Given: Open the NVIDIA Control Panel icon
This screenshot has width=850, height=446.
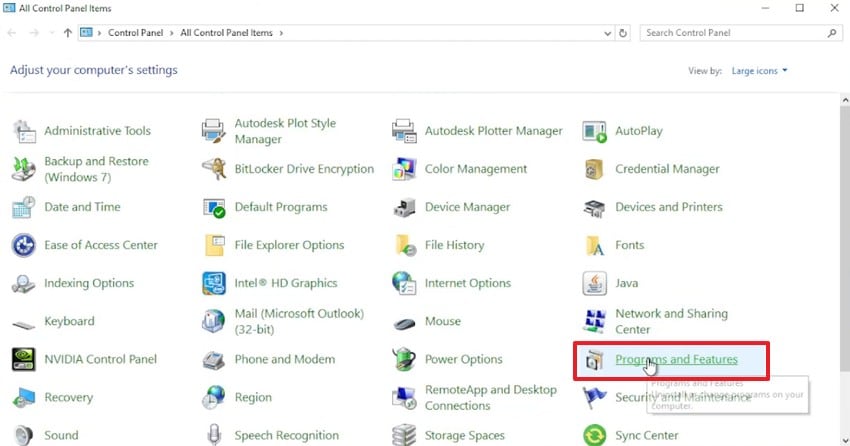Looking at the screenshot, I should [x=24, y=359].
